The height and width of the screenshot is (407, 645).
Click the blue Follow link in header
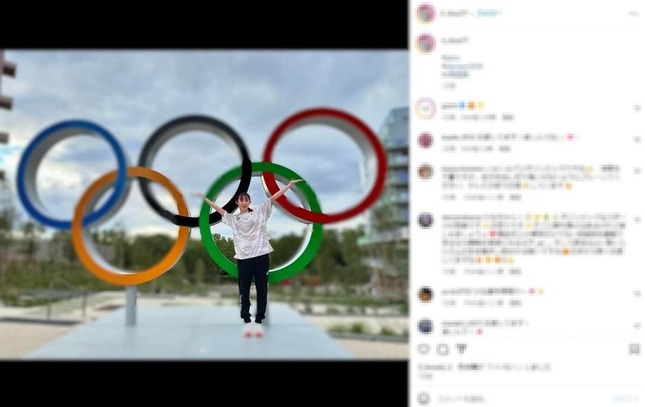(x=488, y=14)
